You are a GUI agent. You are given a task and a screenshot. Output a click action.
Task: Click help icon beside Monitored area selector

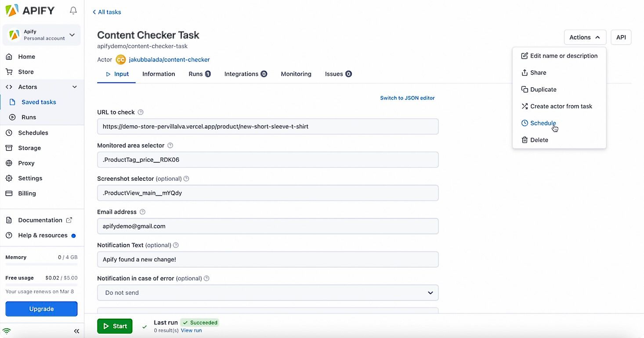170,145
